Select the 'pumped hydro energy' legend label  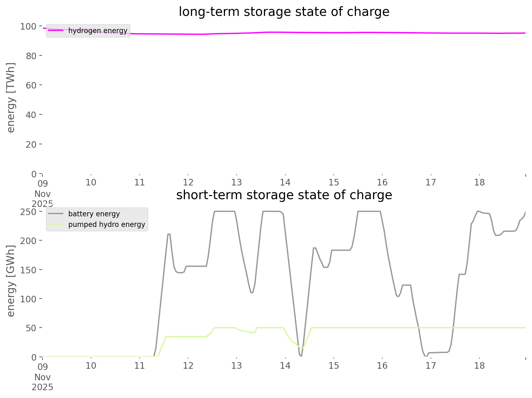tap(107, 224)
